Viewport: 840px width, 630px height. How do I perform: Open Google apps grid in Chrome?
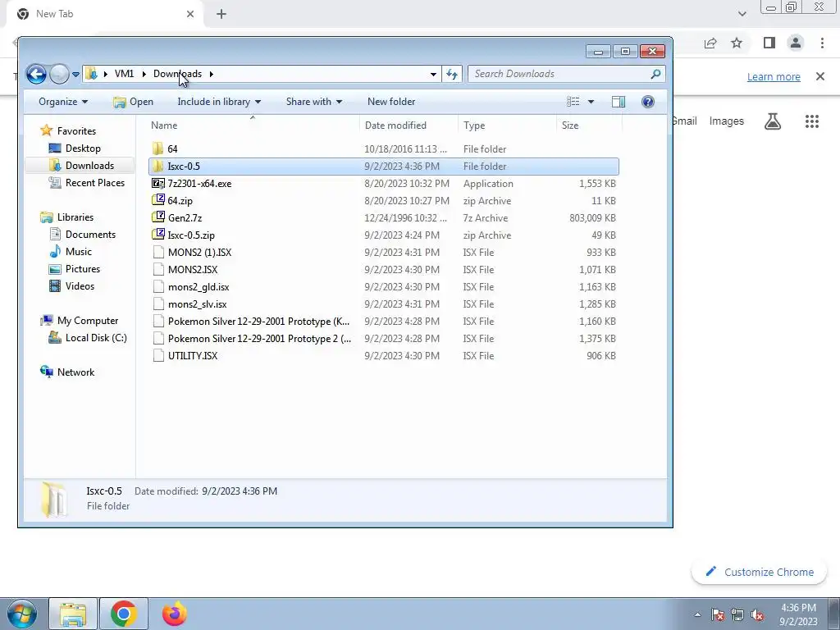pos(812,121)
